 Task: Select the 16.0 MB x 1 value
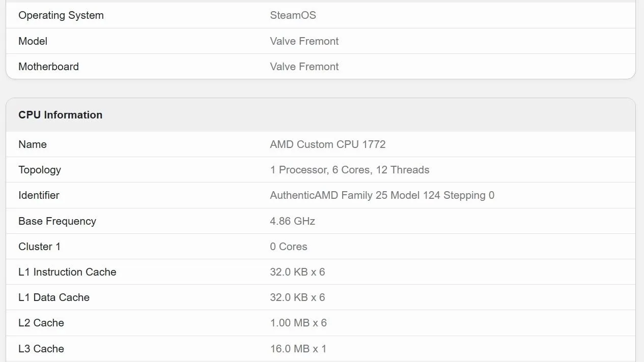click(298, 349)
